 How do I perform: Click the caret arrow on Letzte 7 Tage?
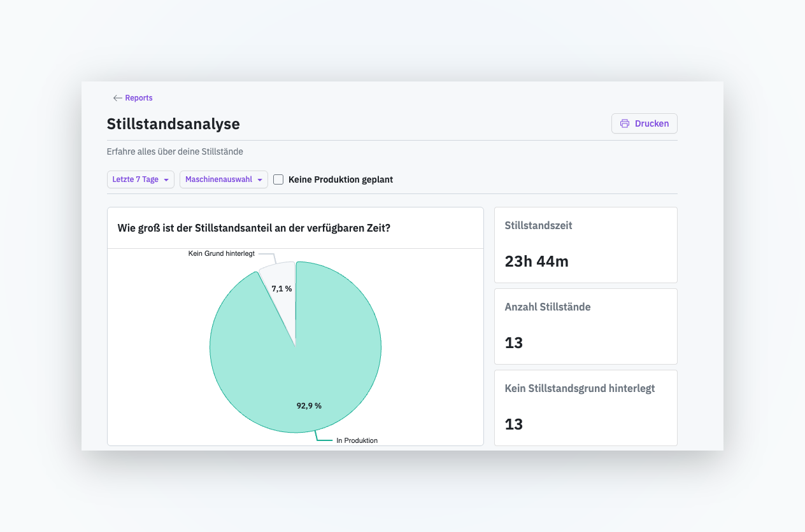pyautogui.click(x=166, y=180)
